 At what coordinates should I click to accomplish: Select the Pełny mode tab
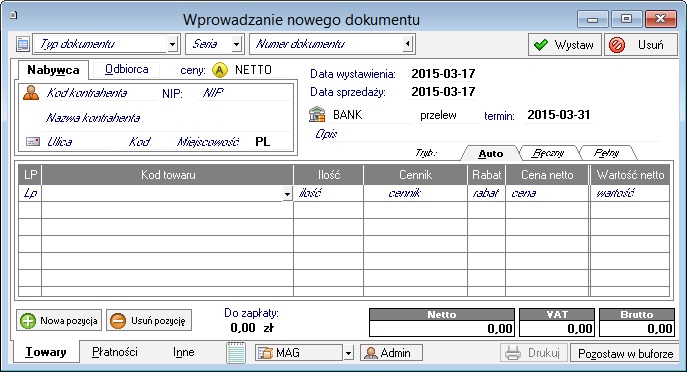[x=606, y=153]
